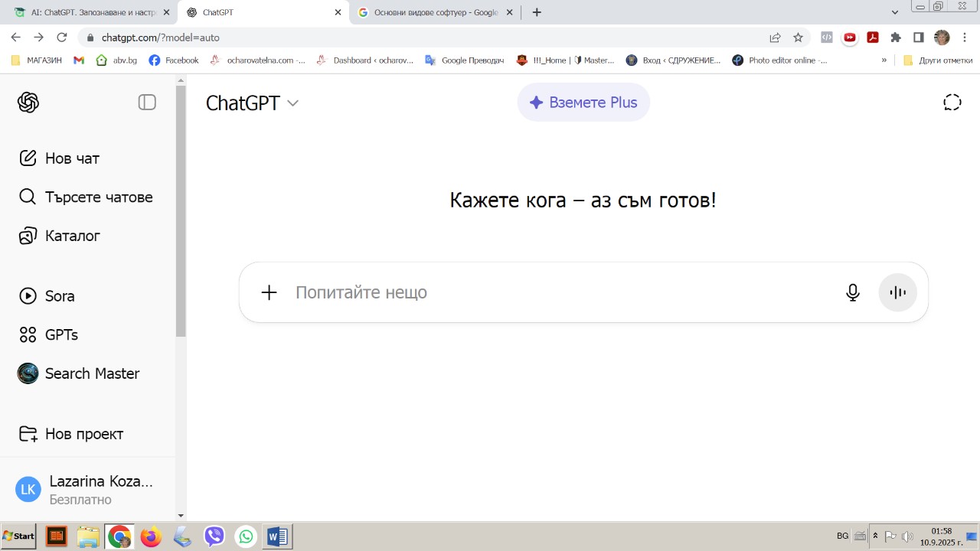Click the Вземете Plus upgrade button
The height and width of the screenshot is (551, 980).
[583, 103]
